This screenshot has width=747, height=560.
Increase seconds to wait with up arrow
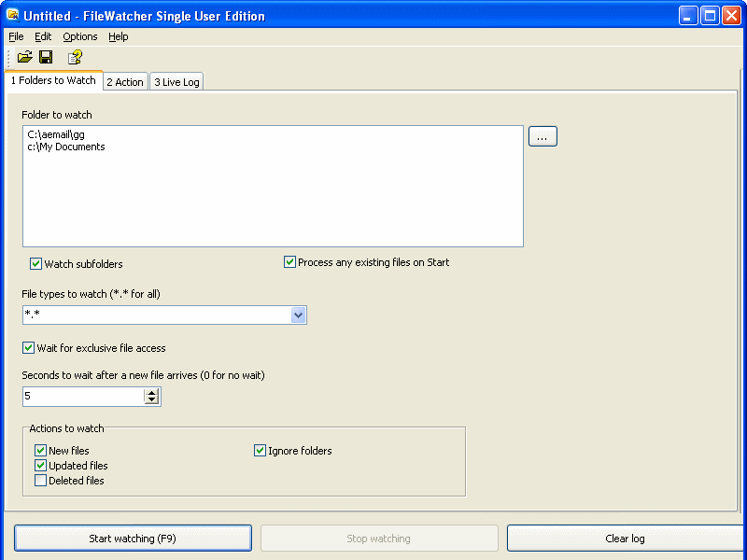point(151,392)
